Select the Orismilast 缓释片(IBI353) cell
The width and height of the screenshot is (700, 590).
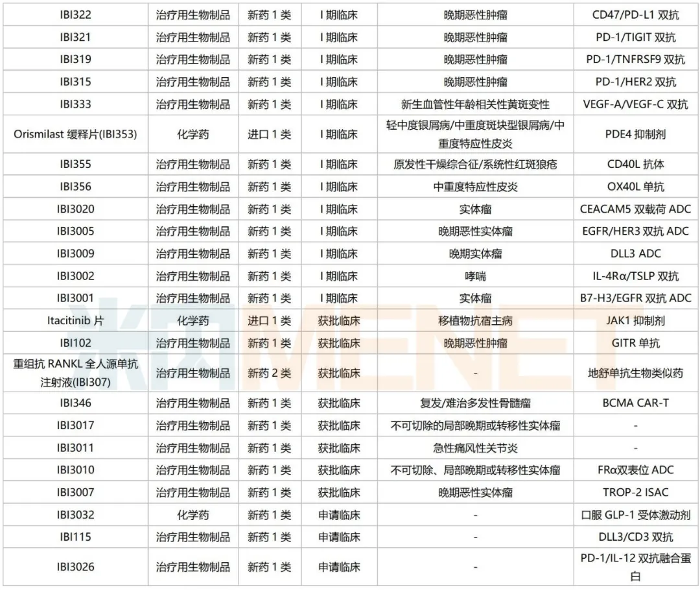[75, 134]
